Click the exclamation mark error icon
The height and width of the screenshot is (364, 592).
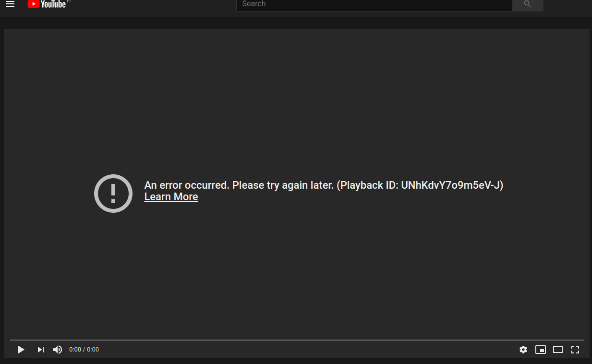(113, 193)
